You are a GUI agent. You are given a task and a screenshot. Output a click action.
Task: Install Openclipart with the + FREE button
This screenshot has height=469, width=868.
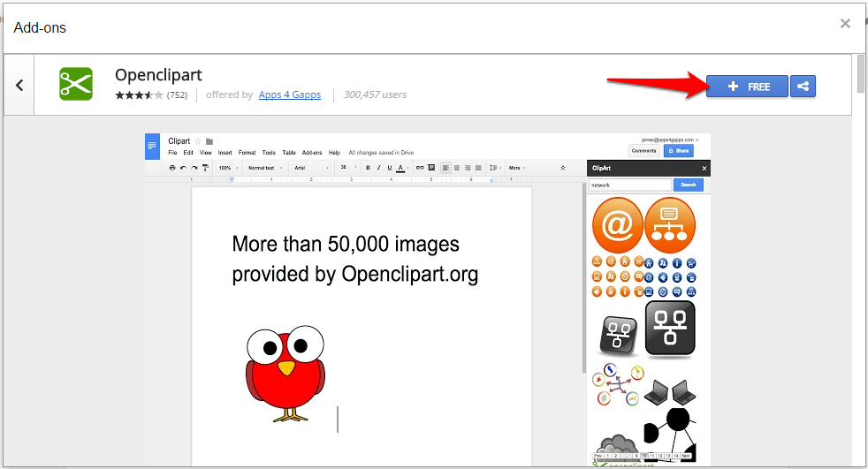coord(747,87)
